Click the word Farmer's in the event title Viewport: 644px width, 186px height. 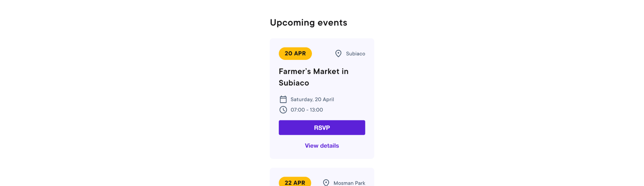point(295,71)
